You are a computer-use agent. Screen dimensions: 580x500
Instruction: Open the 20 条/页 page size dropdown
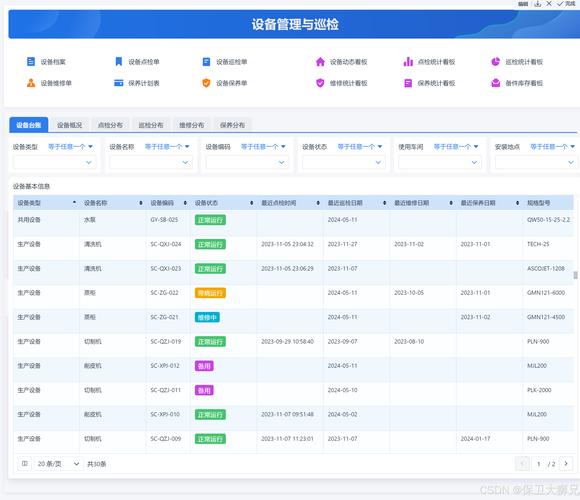point(58,463)
